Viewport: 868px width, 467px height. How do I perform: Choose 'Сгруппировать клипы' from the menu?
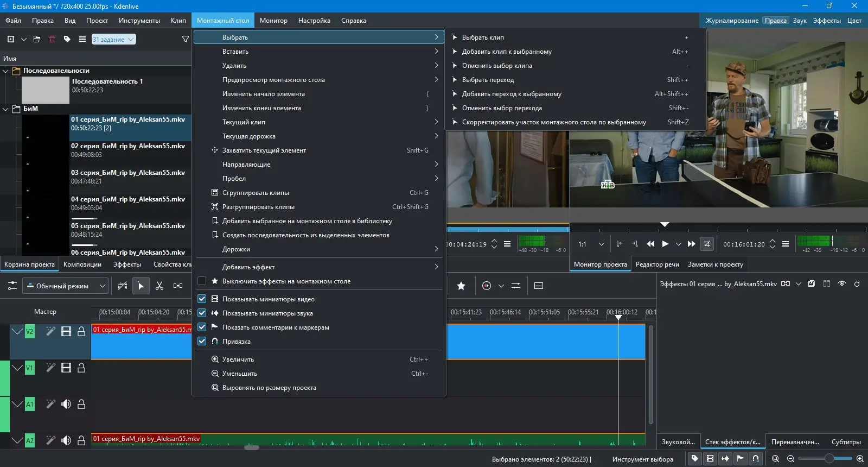point(256,193)
